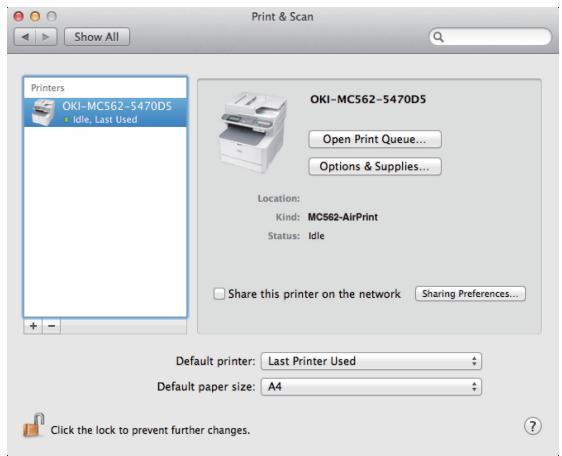Minimize the Print & Scan window
The width and height of the screenshot is (562, 456).
35,16
